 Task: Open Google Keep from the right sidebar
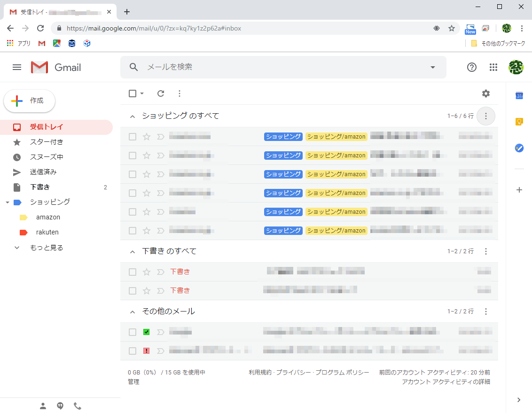519,122
